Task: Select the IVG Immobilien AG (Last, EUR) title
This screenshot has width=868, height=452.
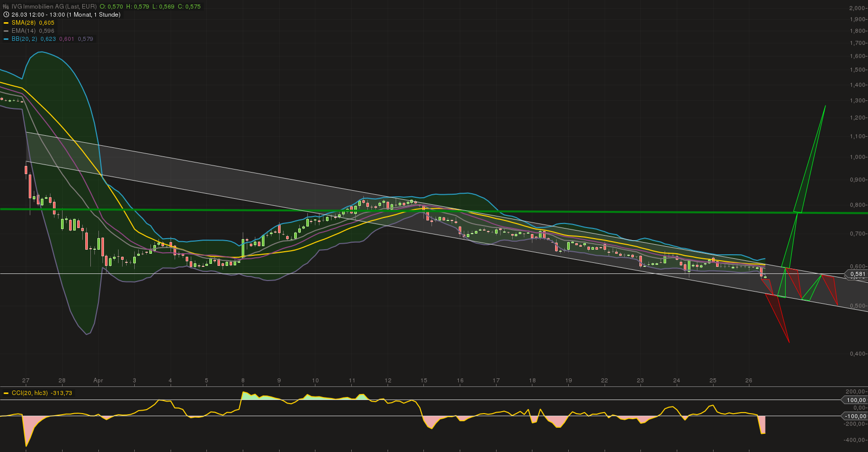Action: (53, 7)
